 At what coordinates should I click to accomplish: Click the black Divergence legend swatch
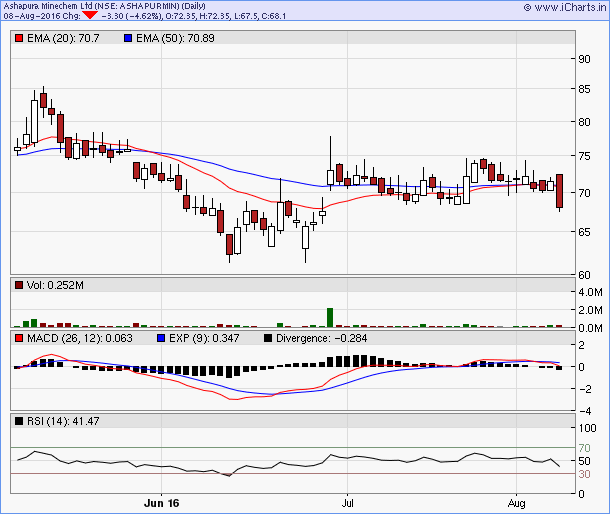click(x=268, y=338)
